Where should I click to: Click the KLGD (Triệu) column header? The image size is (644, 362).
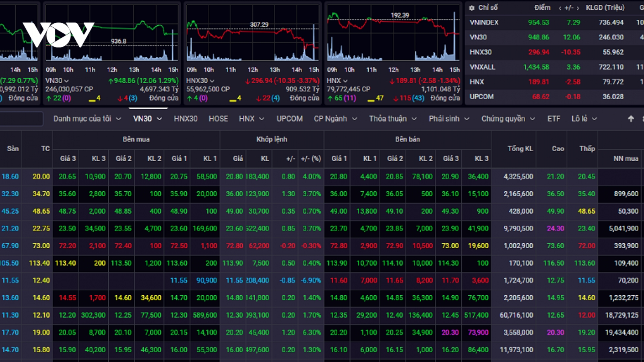605,8
